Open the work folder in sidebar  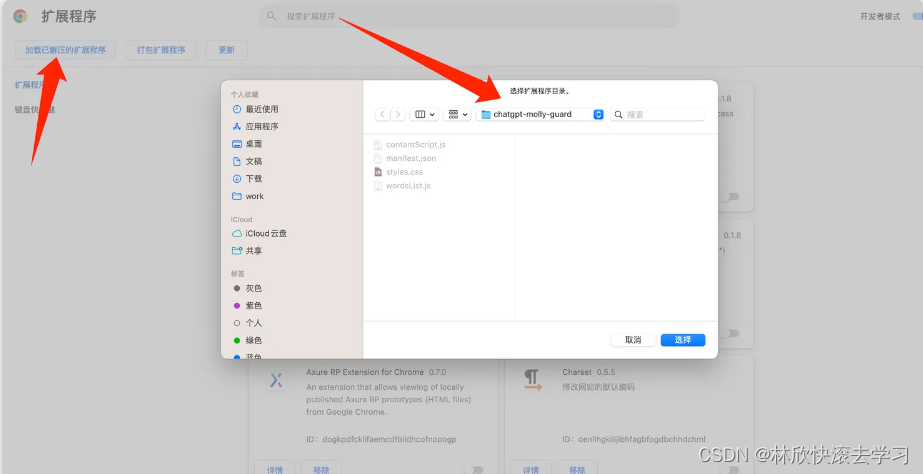pos(248,196)
